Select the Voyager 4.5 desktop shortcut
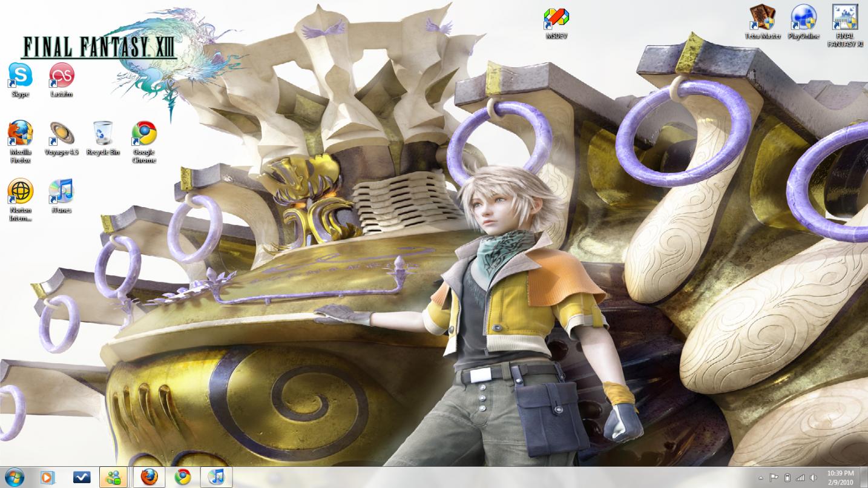868x488 pixels. click(x=62, y=138)
